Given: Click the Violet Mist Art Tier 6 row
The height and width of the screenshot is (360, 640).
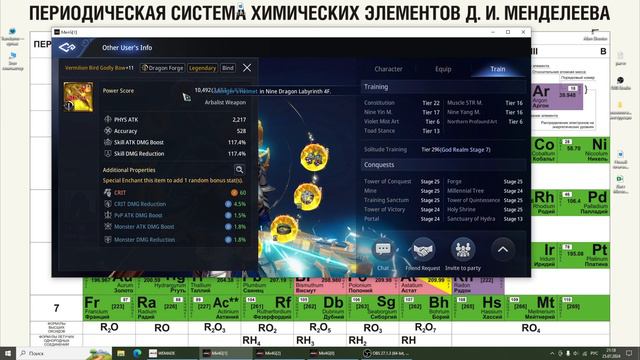Looking at the screenshot, I should [x=402, y=122].
